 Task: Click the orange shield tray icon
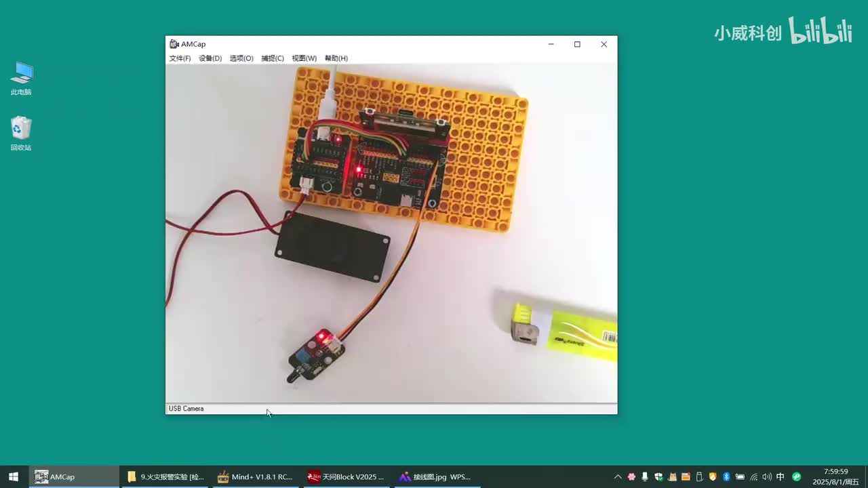point(713,477)
